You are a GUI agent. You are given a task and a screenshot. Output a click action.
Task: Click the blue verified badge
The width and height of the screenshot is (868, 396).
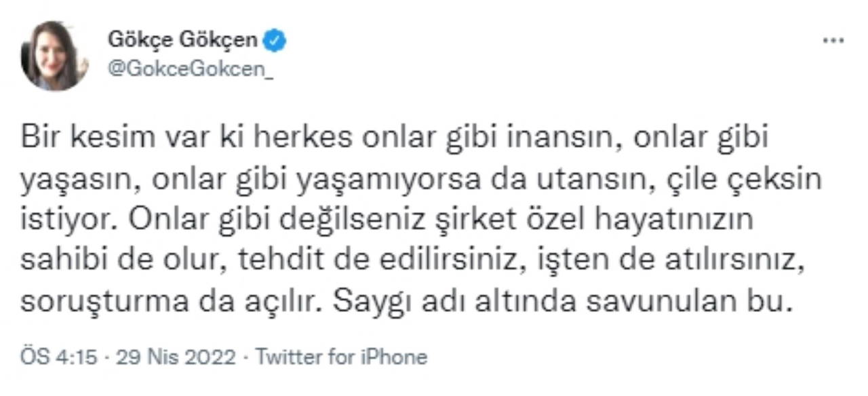(x=274, y=41)
